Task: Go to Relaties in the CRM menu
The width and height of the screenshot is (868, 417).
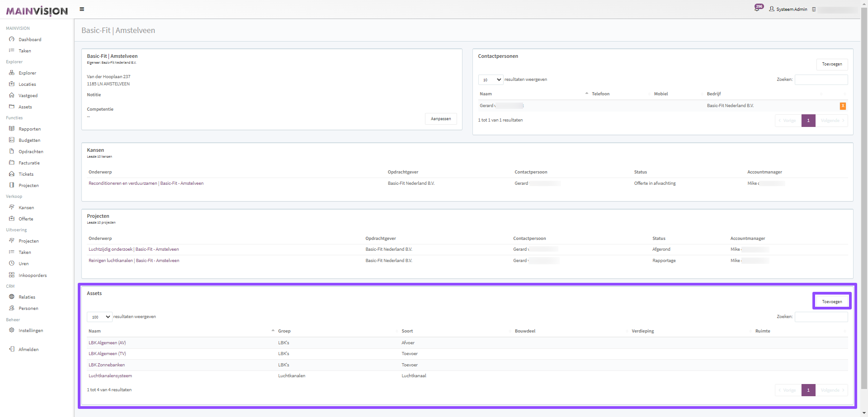Action: [x=27, y=297]
